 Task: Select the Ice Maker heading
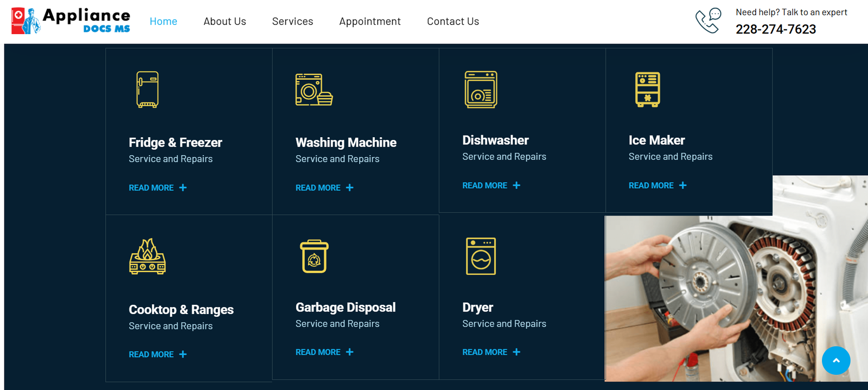tap(656, 140)
